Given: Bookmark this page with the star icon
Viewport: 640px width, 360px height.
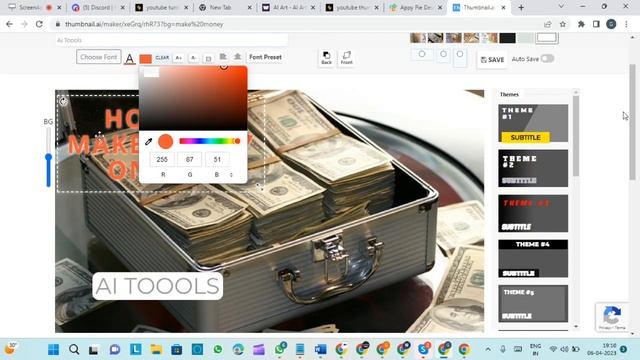Looking at the screenshot, I should 563,24.
